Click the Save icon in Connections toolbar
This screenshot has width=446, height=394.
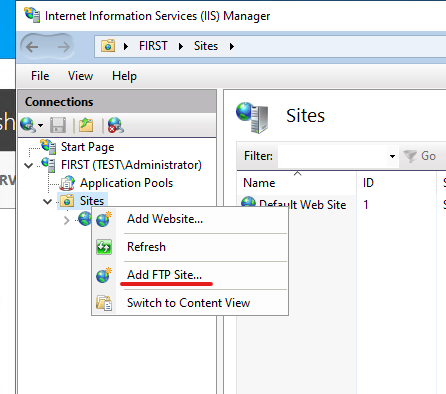[58, 125]
